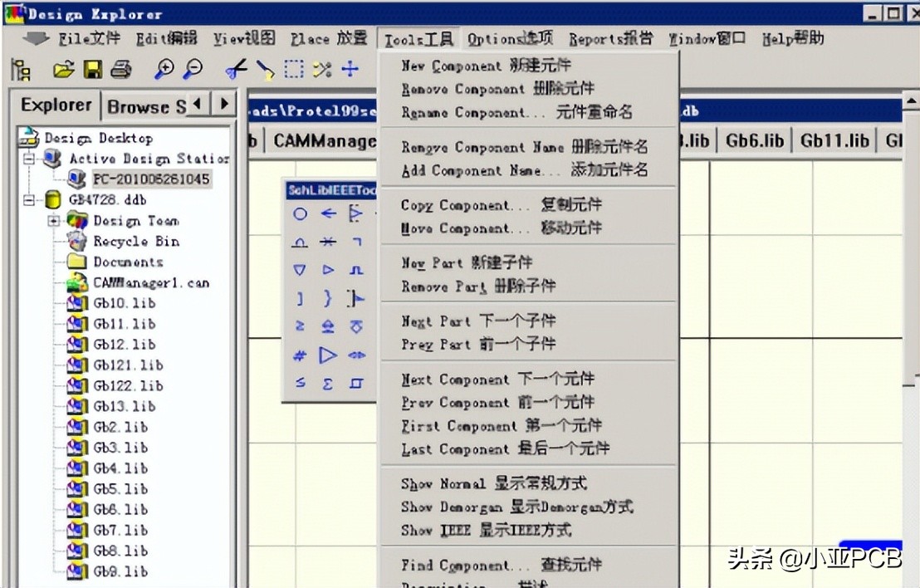Open the Reports 报告 menu
Viewport: 920px width, 588px height.
pos(610,39)
